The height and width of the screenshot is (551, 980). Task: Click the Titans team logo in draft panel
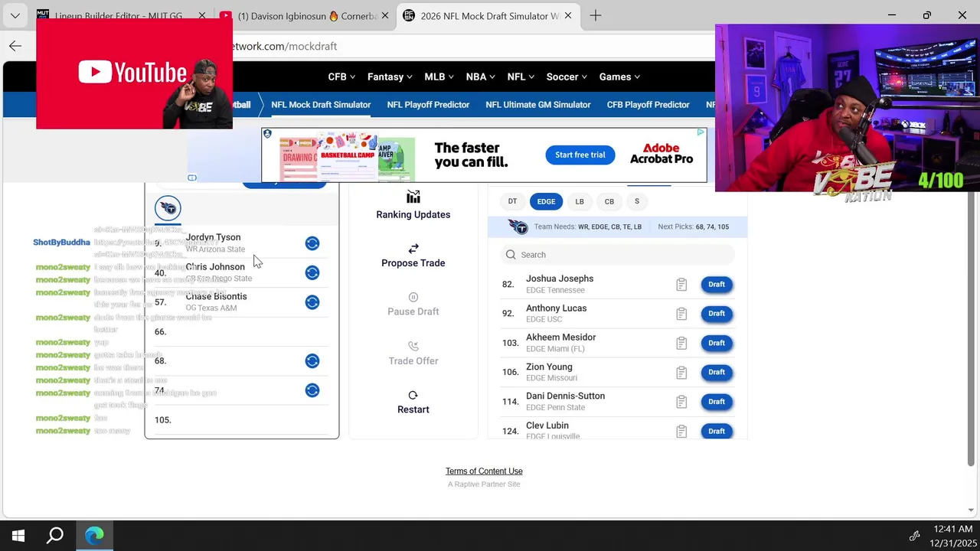coord(168,208)
